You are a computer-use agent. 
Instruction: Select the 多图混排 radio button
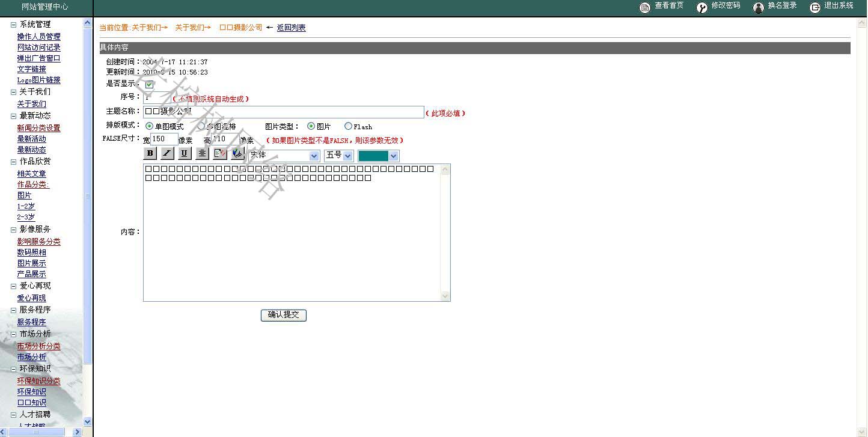point(201,126)
